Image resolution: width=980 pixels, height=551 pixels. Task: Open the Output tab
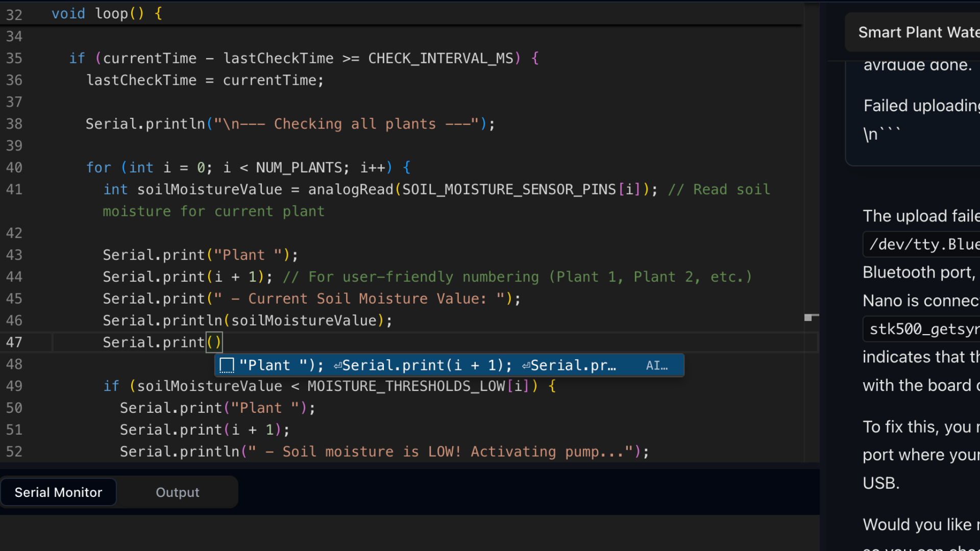[177, 492]
